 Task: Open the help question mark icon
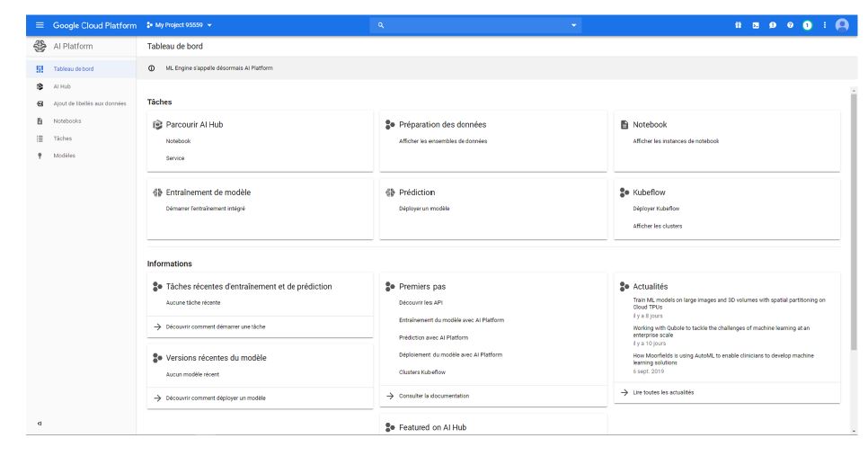tap(791, 24)
